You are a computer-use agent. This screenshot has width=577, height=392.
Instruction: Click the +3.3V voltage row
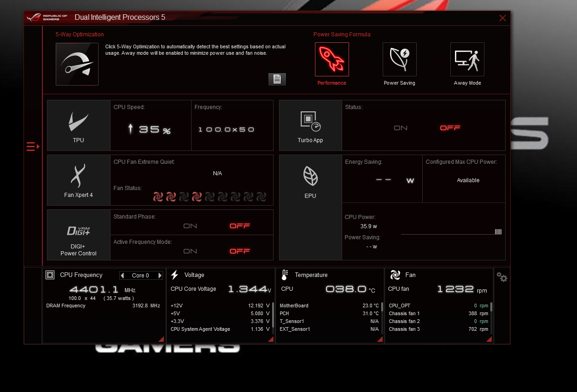click(220, 321)
